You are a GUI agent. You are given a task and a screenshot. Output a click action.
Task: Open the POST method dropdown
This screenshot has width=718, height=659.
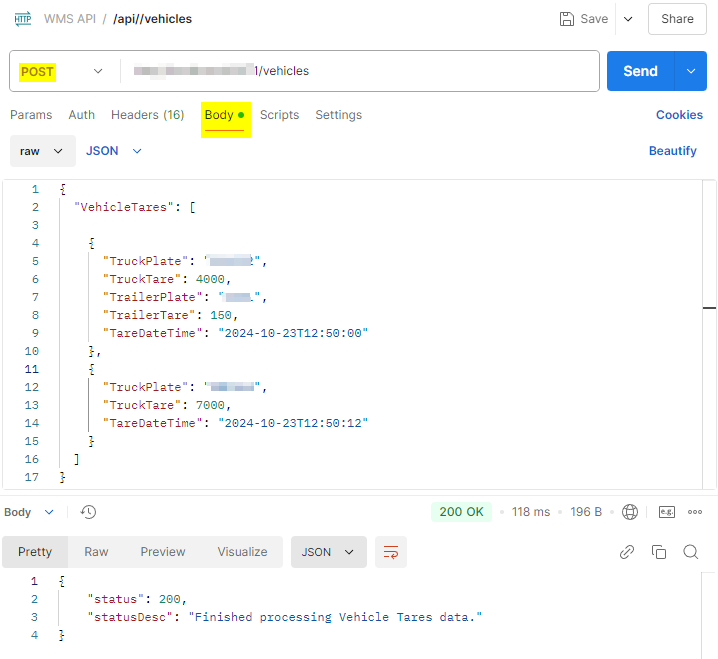tap(61, 71)
